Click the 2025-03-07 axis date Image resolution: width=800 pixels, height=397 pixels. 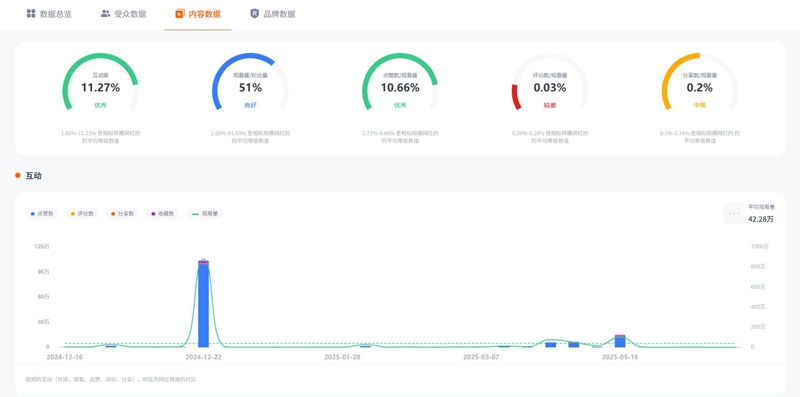pyautogui.click(x=481, y=357)
